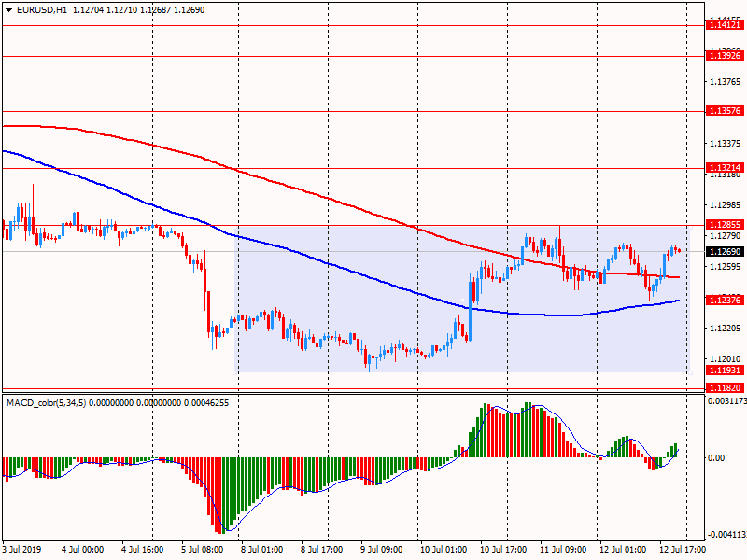Viewport: 747px width, 560px height.
Task: Select the 1.13926 red price level label
Action: tap(725, 56)
